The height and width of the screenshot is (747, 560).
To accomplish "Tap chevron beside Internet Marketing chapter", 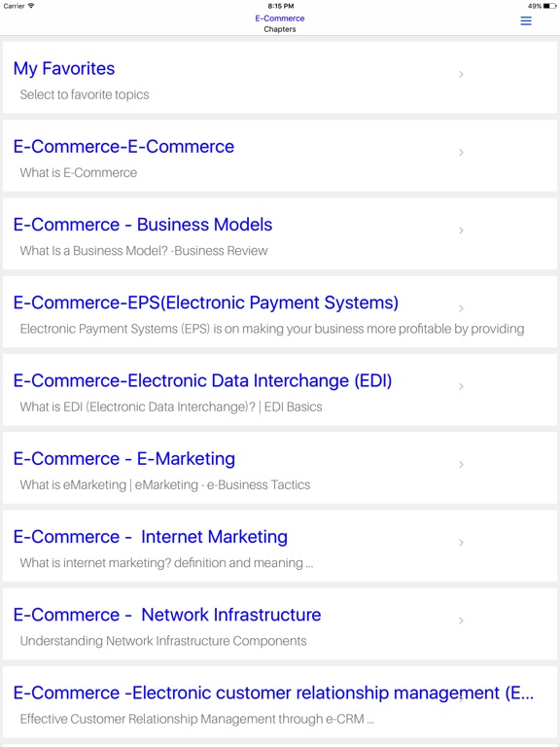I will tap(461, 543).
